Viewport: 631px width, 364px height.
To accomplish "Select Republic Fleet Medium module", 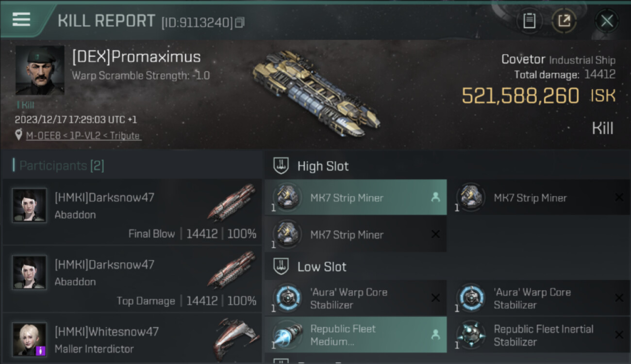I will click(356, 335).
